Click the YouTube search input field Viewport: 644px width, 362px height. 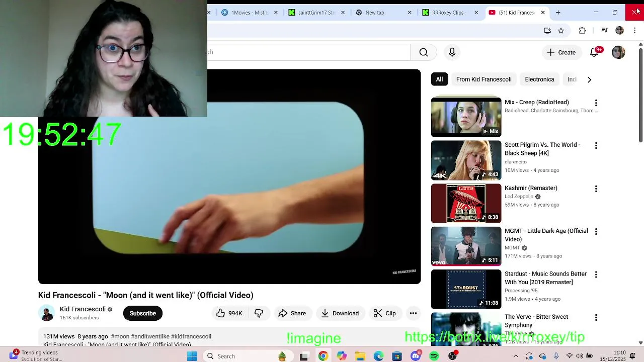309,52
